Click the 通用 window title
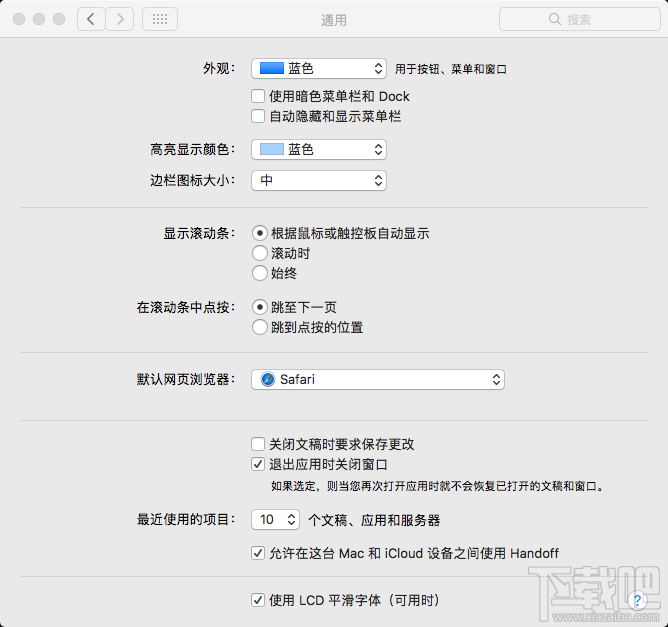Viewport: 668px width, 627px height. (x=334, y=20)
